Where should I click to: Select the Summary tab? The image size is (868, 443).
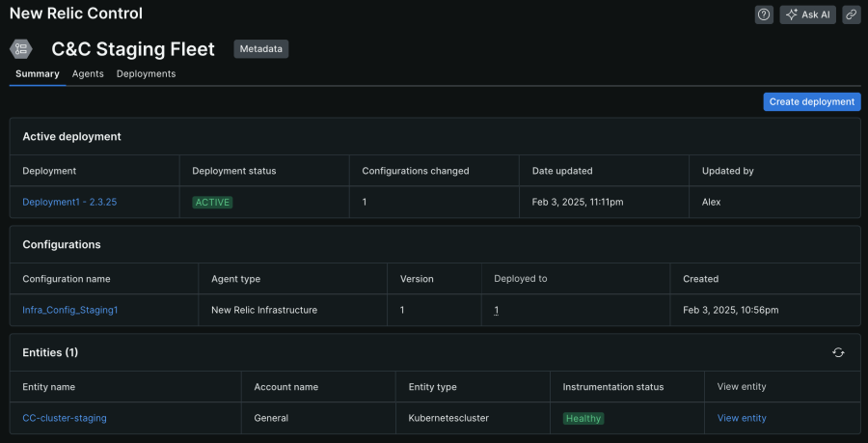click(38, 73)
